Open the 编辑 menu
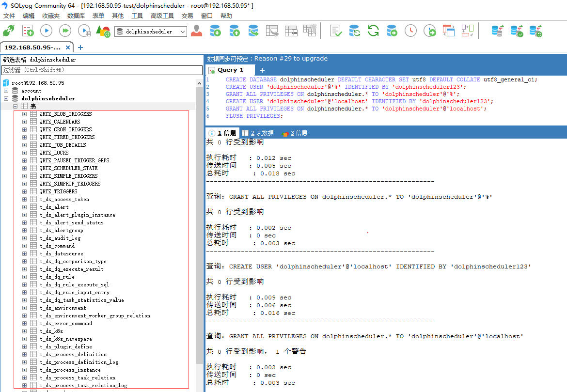This screenshot has height=392, width=567. 28,16
